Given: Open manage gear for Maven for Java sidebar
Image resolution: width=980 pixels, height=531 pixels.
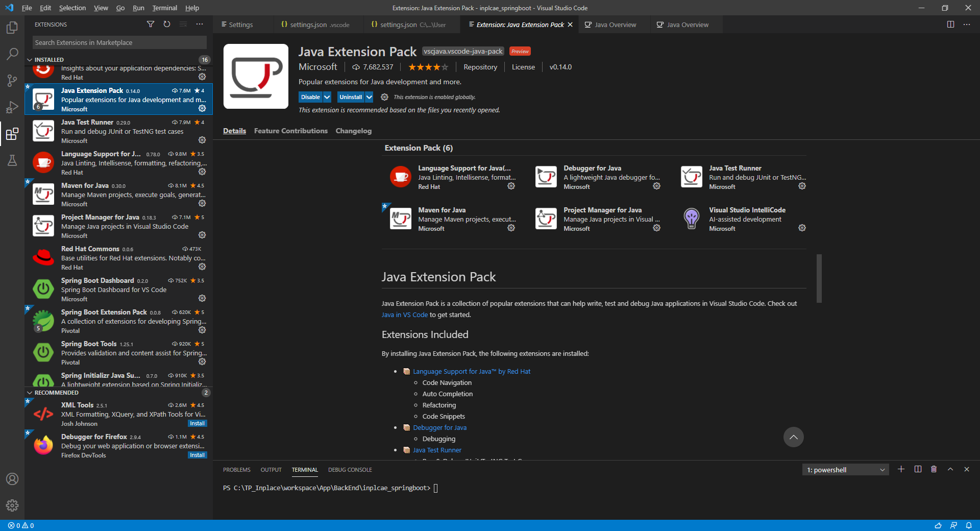Looking at the screenshot, I should [202, 203].
